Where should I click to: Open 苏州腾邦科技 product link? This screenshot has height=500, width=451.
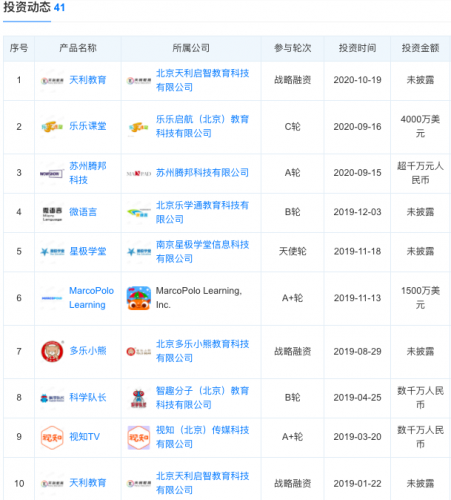[x=88, y=173]
